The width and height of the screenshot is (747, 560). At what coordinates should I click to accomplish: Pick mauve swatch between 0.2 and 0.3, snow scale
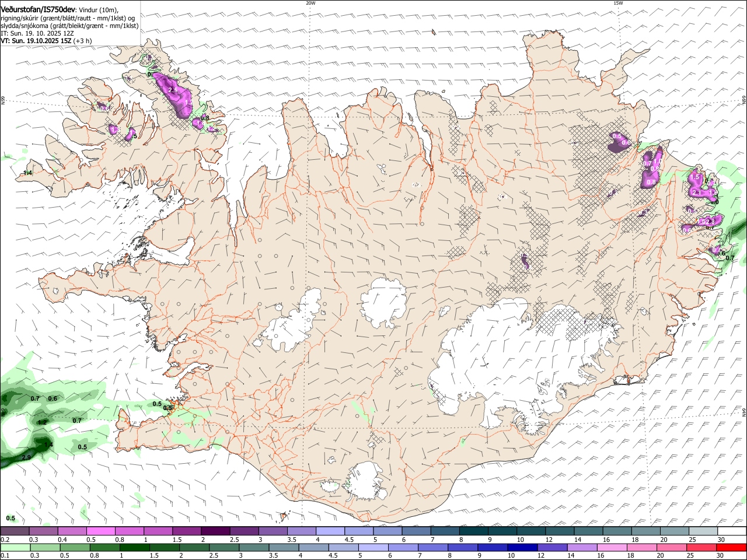tap(15, 531)
